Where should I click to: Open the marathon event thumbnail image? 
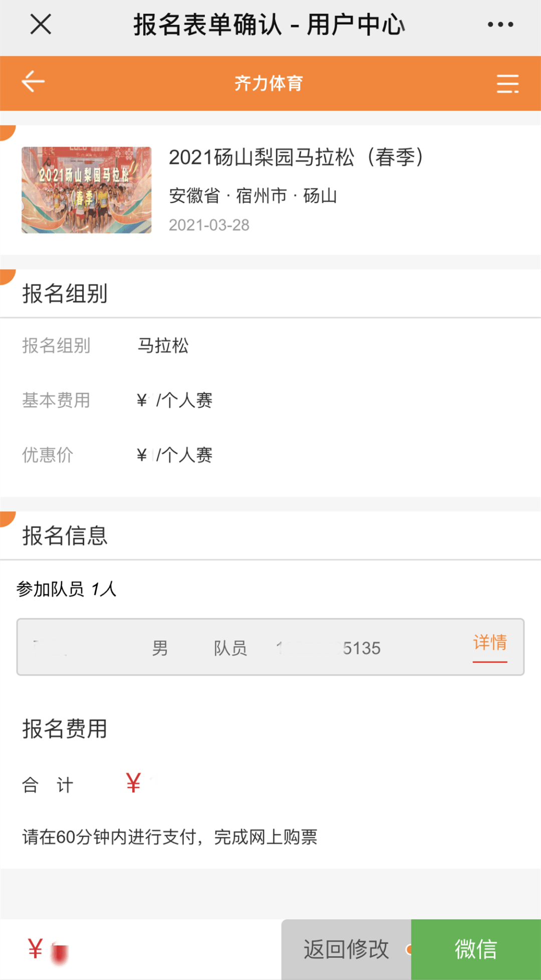point(86,190)
